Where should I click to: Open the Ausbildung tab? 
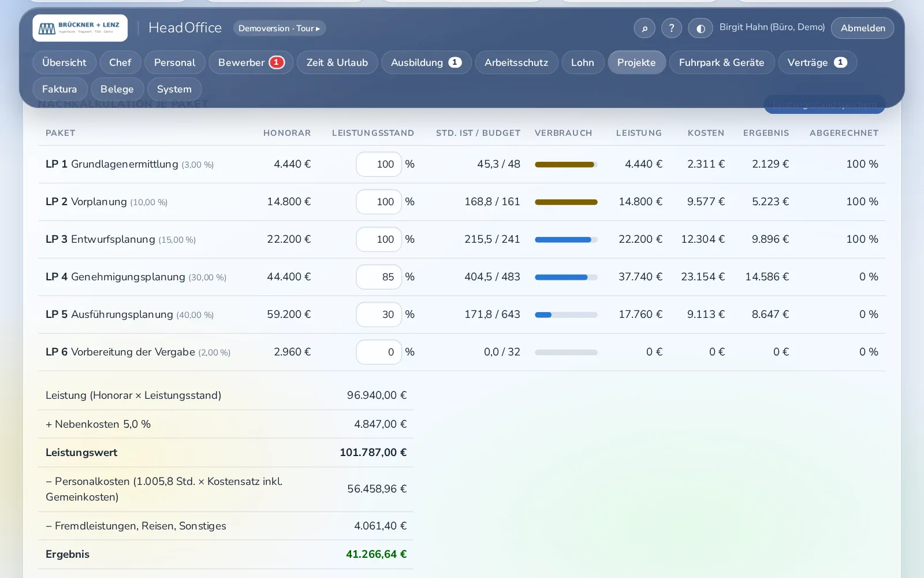(x=426, y=62)
